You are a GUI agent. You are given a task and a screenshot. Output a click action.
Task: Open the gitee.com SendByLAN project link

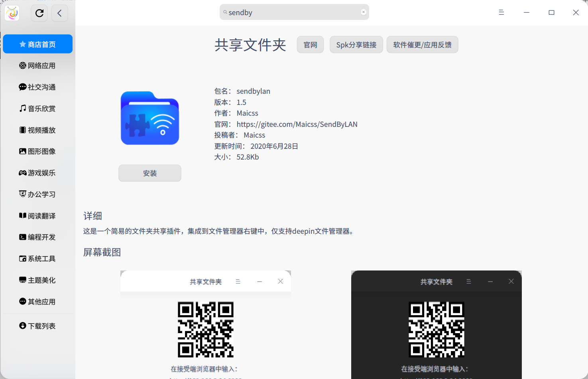coord(297,124)
